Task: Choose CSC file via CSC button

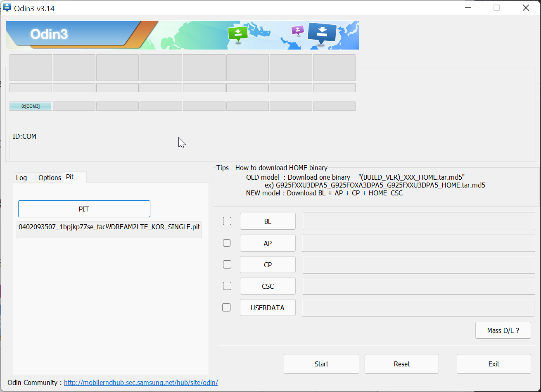Action: 268,286
